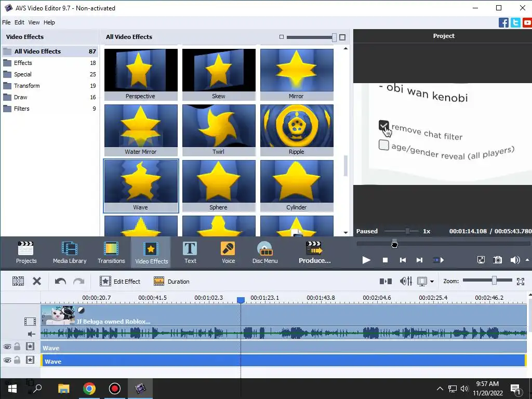Click the preview volume speaker icon
The width and height of the screenshot is (532, 399).
515,260
